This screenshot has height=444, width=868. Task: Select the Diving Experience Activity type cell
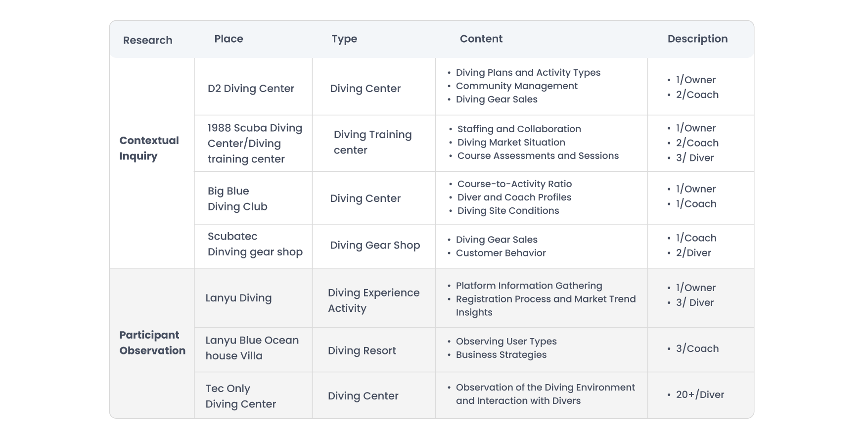coord(373,300)
